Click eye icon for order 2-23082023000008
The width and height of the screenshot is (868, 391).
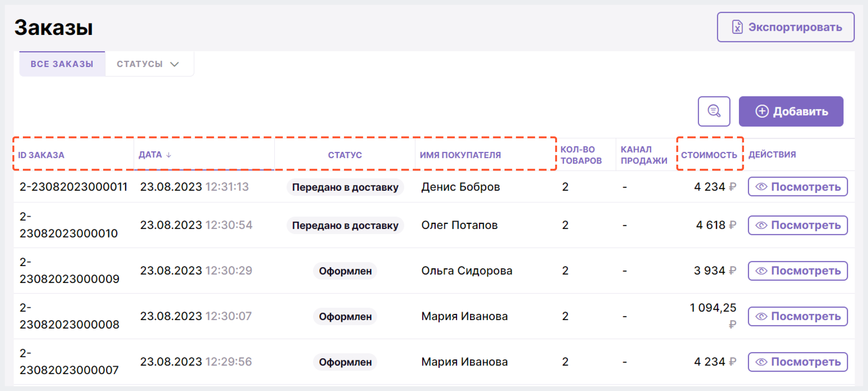pos(761,316)
